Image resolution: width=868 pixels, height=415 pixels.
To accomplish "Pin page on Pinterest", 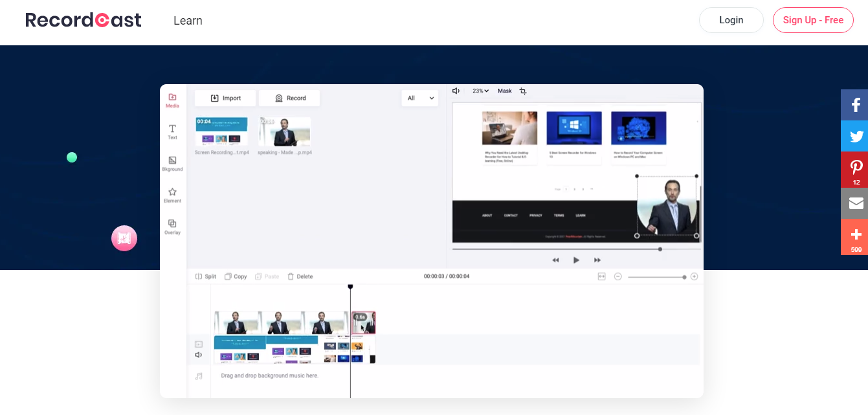I will click(x=854, y=170).
